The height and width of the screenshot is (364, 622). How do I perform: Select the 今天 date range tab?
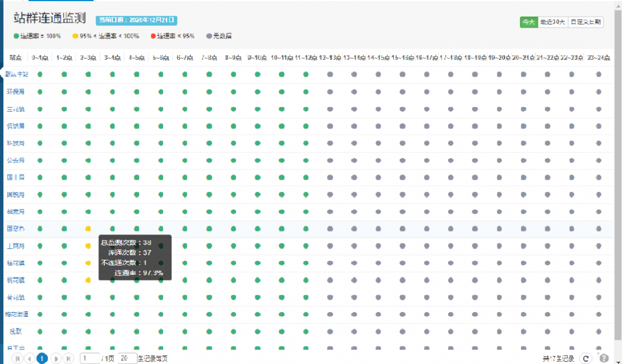click(528, 22)
